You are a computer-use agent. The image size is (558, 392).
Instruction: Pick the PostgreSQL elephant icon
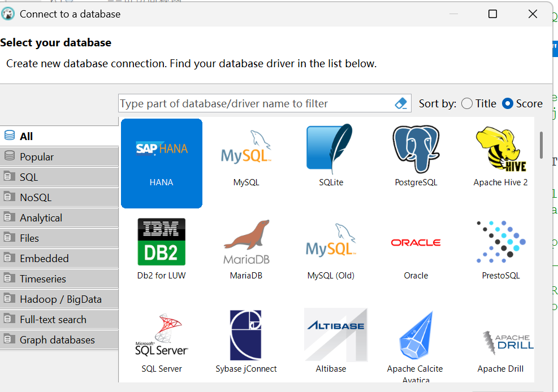pos(416,149)
